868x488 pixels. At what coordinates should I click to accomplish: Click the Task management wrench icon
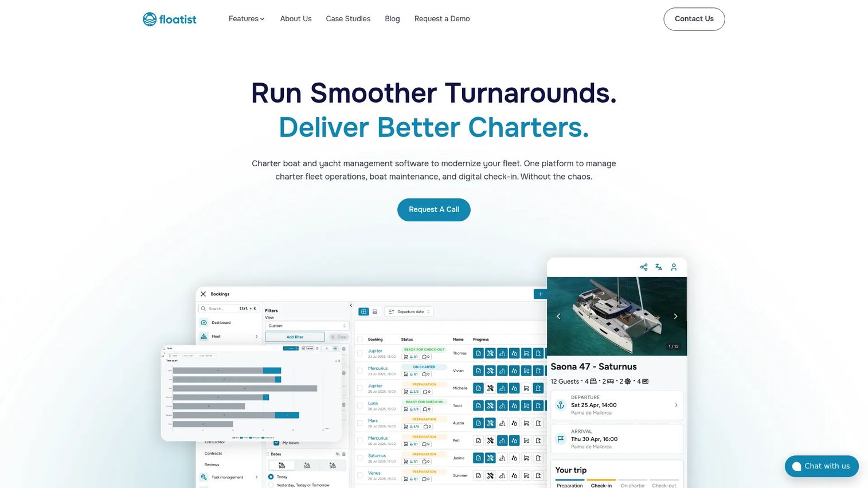(204, 477)
